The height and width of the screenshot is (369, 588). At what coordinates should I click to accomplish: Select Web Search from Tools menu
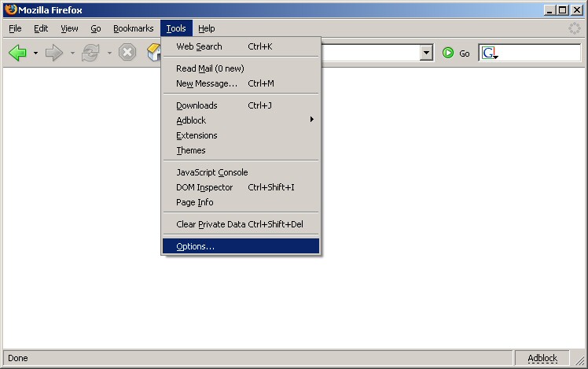coord(241,46)
